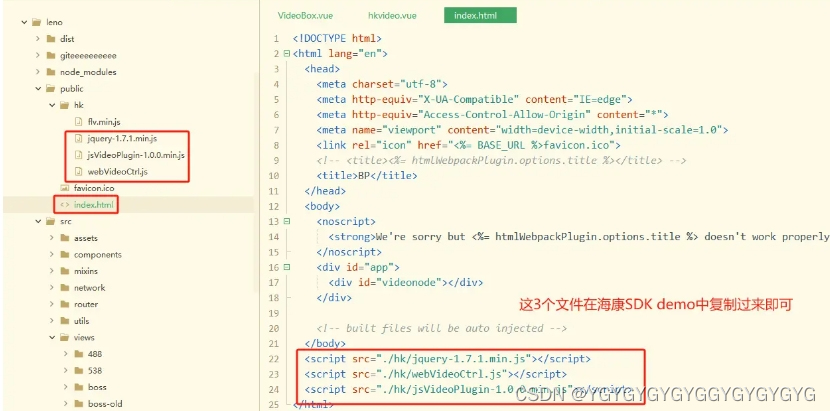Expand the 538 folder chevron
The image size is (830, 411).
click(66, 370)
